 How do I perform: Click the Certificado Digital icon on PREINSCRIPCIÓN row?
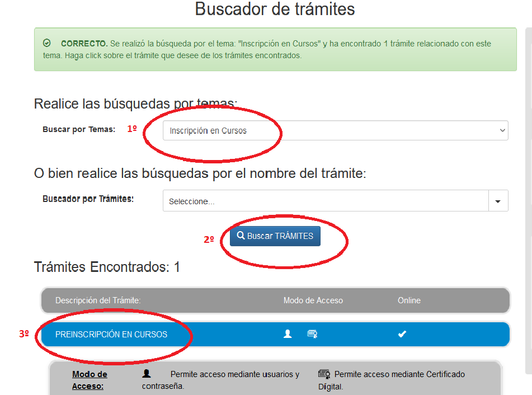point(313,333)
